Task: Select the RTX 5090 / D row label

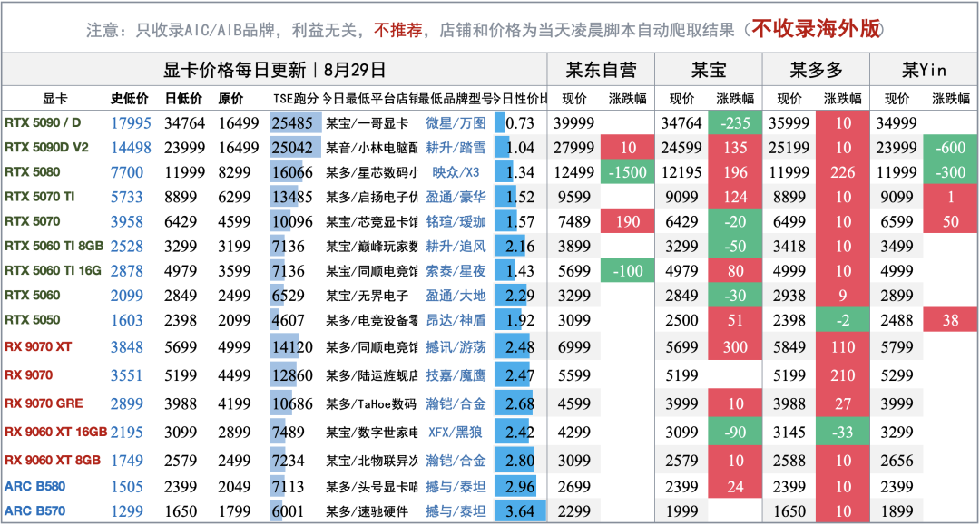Action: click(43, 122)
